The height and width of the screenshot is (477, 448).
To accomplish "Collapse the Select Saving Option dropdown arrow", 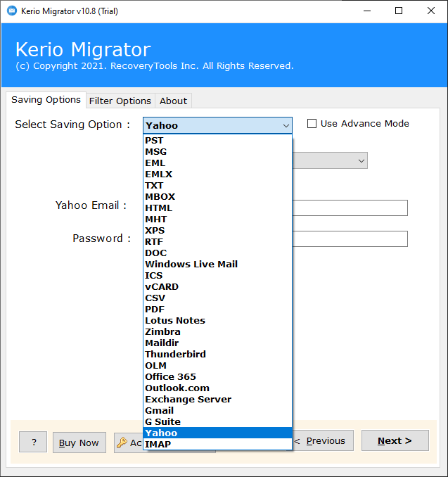I will coord(286,126).
